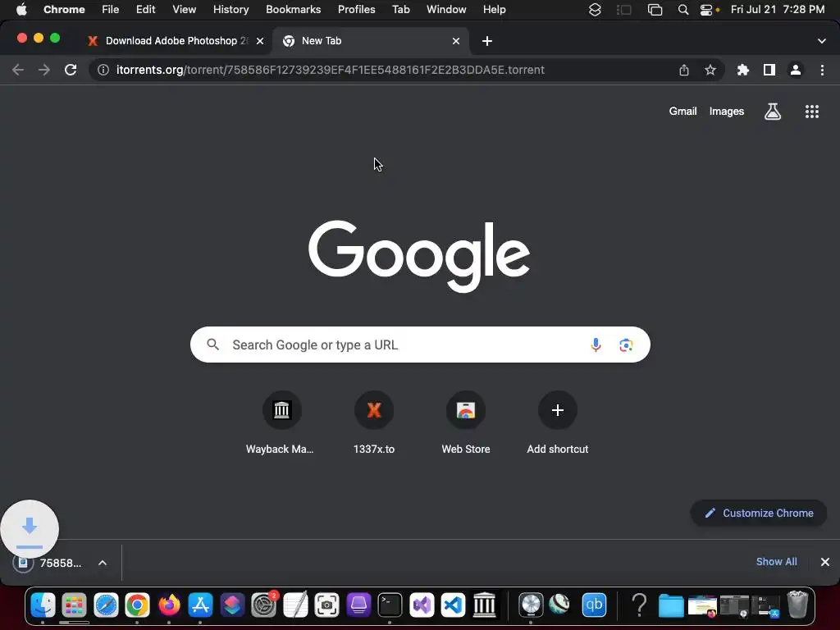Open the Apple menu

click(x=21, y=10)
